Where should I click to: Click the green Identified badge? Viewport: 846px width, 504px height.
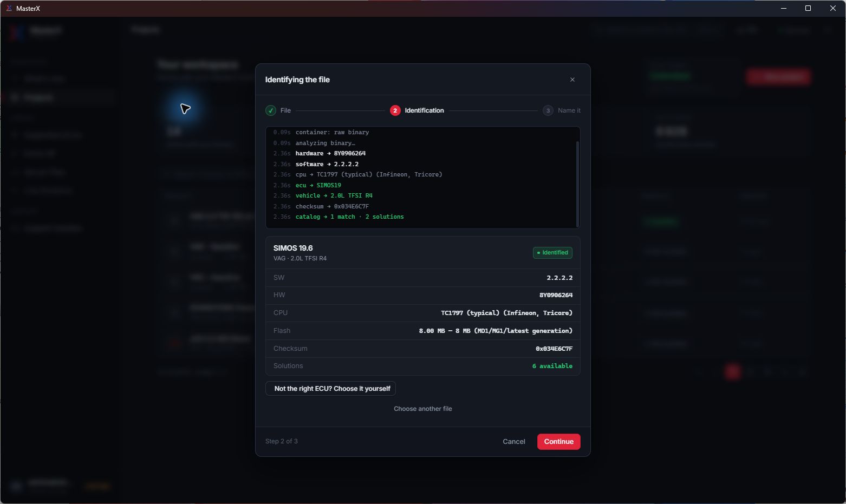[x=552, y=253]
